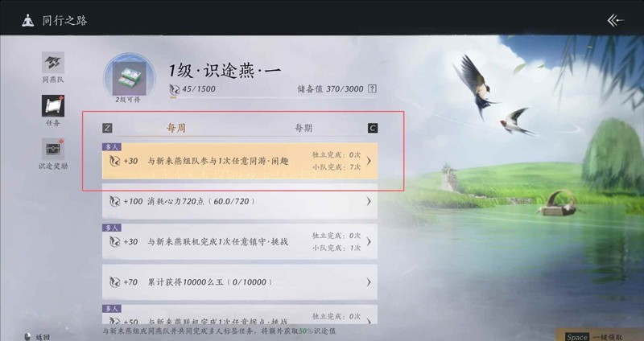
Task: Select the 任务 scroll icon
Action: (53, 106)
